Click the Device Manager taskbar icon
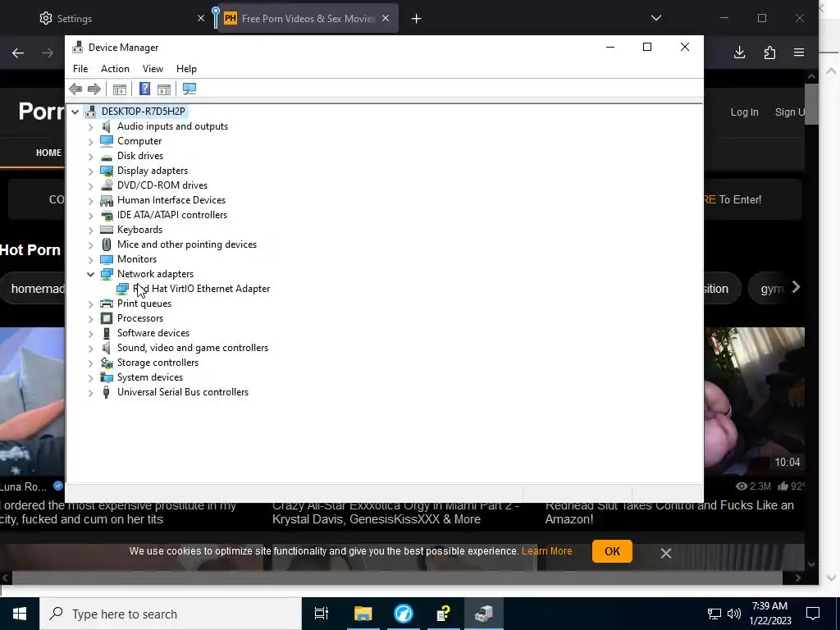840x630 pixels. tap(484, 614)
